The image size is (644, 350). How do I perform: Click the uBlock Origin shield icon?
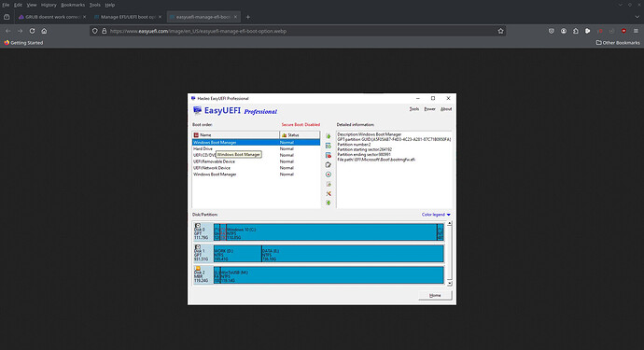tap(623, 31)
